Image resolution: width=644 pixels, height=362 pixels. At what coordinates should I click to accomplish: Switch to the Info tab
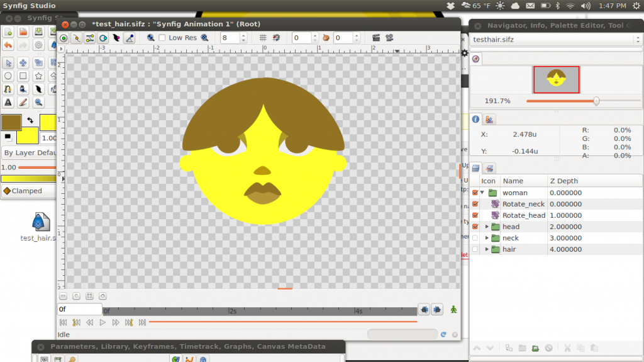tap(475, 119)
